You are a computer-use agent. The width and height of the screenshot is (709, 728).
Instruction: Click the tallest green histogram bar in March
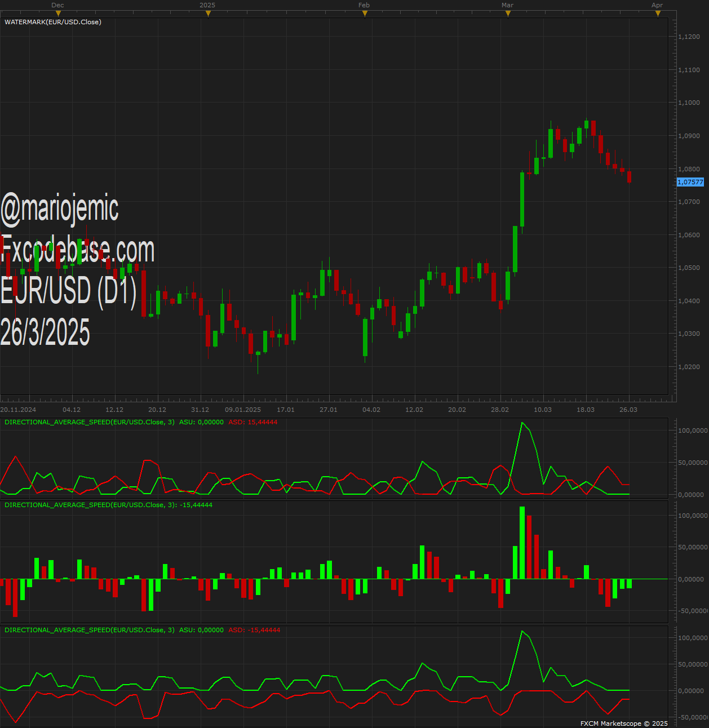click(x=522, y=543)
